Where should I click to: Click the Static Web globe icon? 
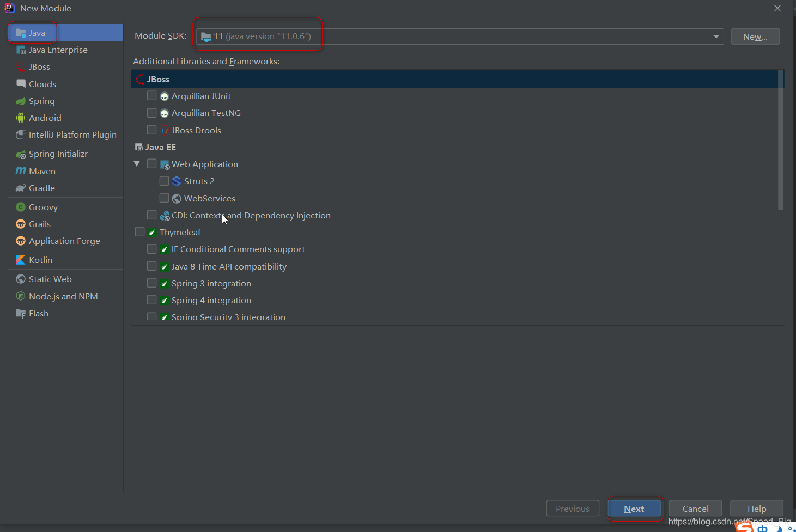click(x=21, y=279)
